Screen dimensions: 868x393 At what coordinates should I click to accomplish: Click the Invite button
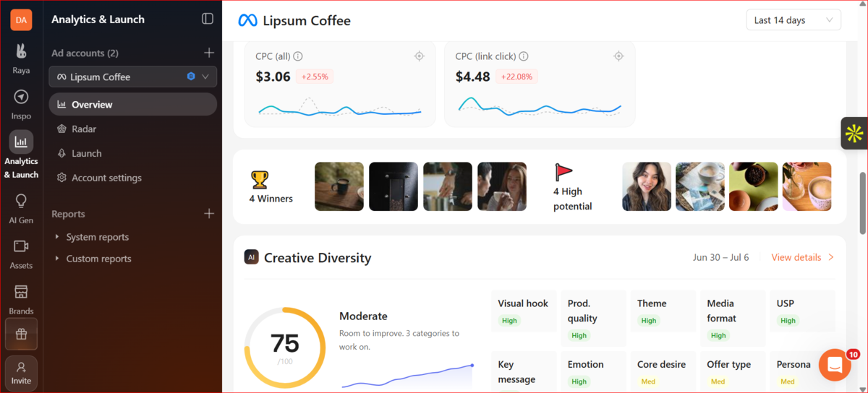21,373
